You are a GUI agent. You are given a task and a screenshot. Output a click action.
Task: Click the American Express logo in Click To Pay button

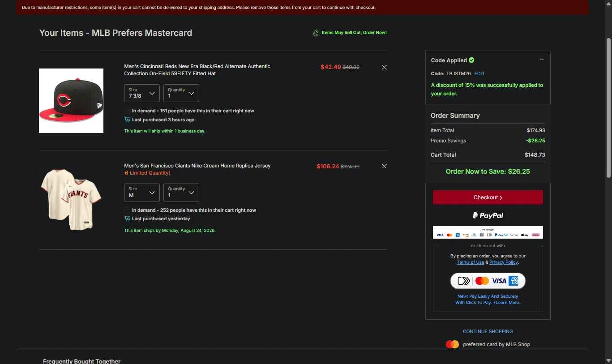[514, 281]
